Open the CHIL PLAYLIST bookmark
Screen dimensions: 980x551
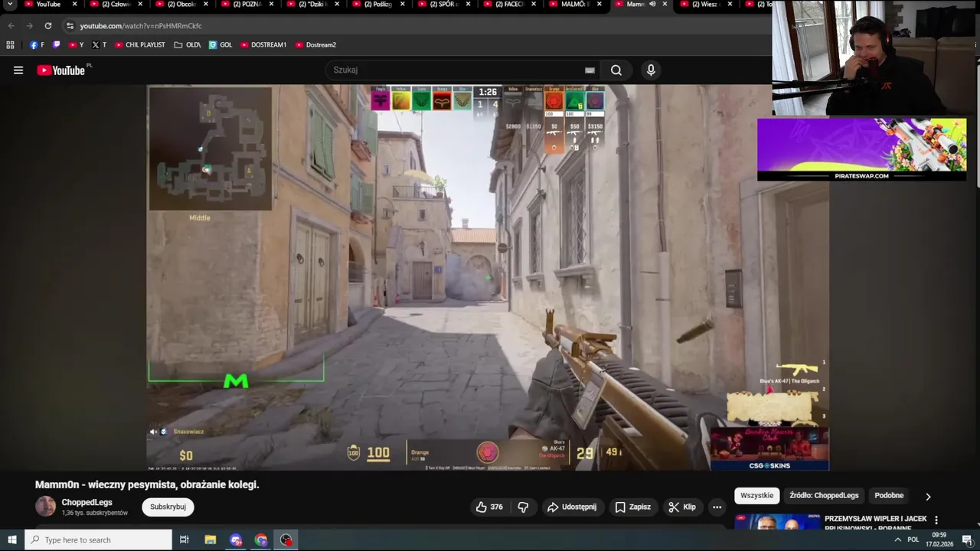click(x=140, y=45)
